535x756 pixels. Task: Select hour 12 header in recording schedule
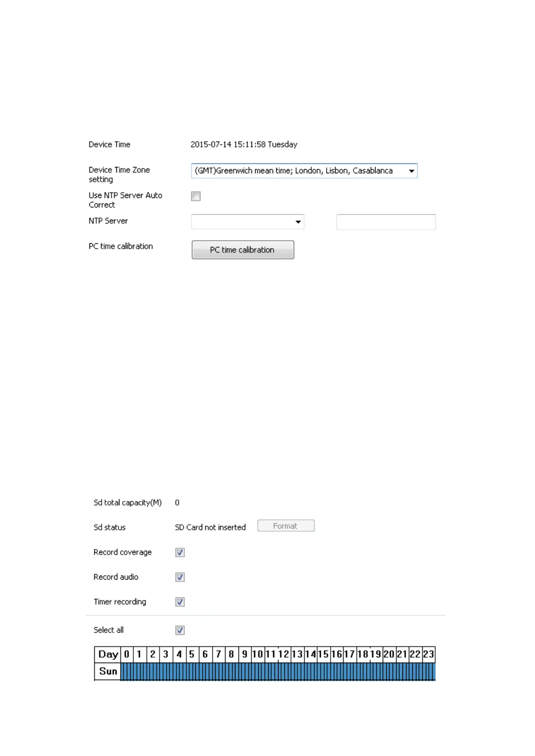[284, 654]
